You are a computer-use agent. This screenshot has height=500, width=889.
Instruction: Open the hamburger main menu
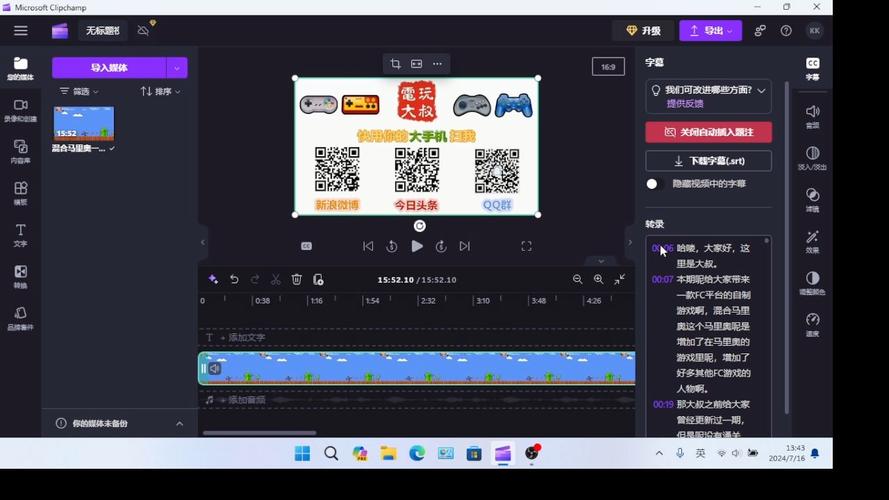(x=20, y=31)
